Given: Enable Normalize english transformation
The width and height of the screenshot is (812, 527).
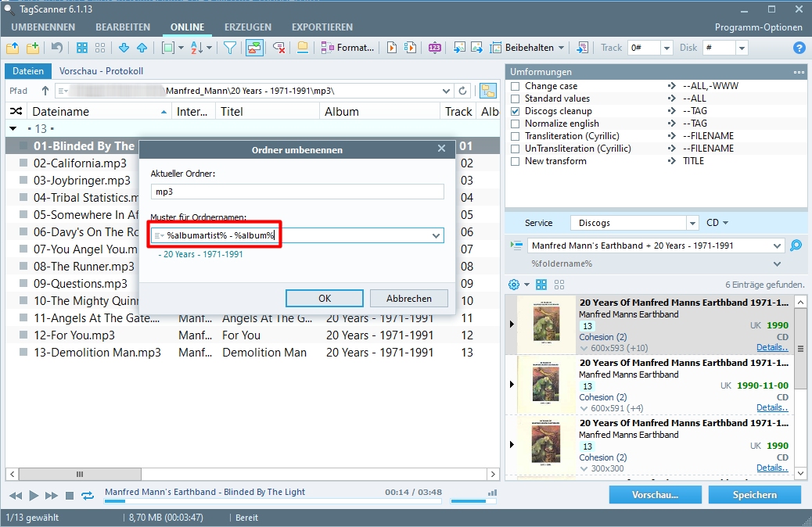Looking at the screenshot, I should click(515, 124).
